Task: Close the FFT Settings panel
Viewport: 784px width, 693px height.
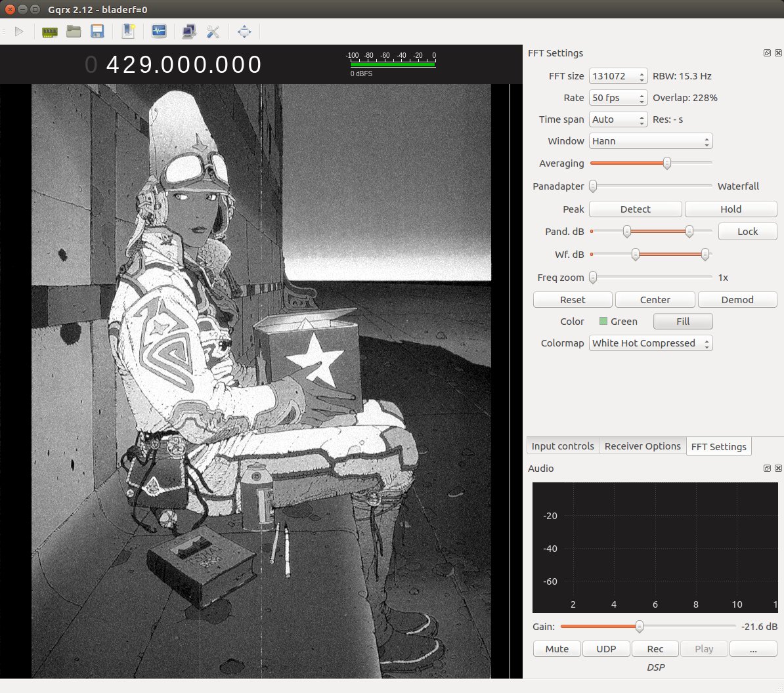Action: 778,53
